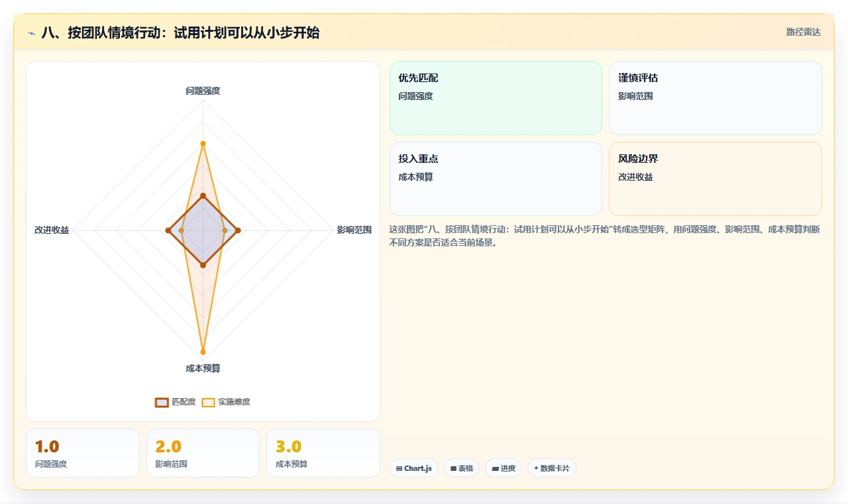Click the 实施难度 legend color box
This screenshot has height=504, width=848.
[x=208, y=402]
